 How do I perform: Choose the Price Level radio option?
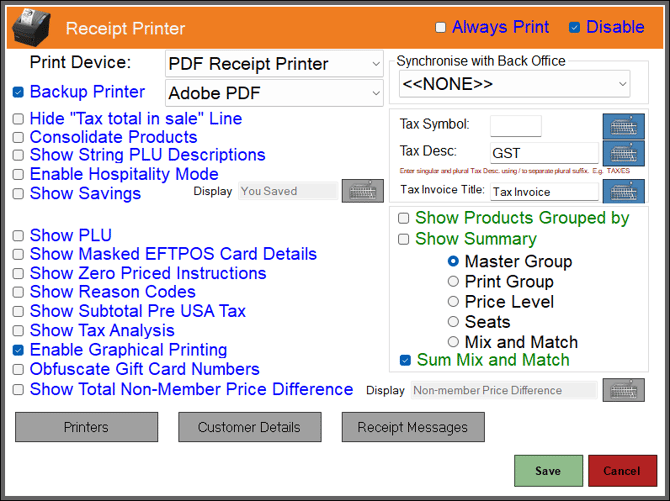click(453, 301)
